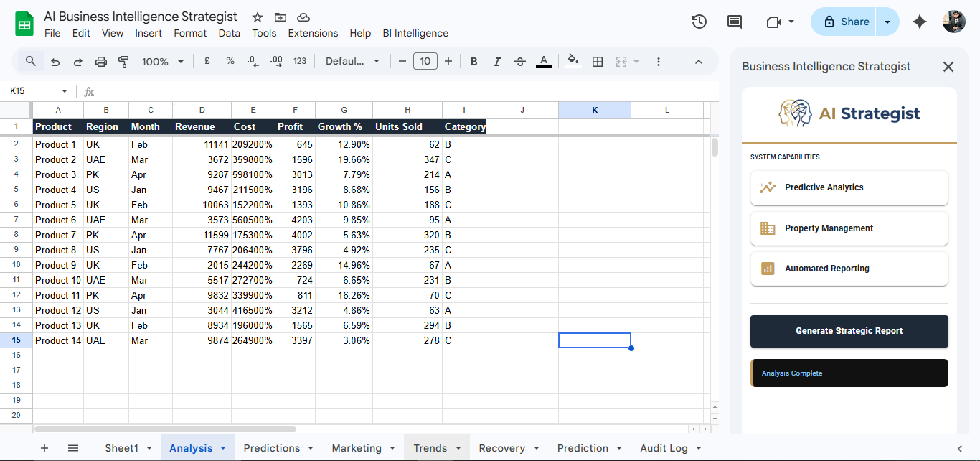Open version history
Viewport: 980px width, 461px height.
[699, 22]
